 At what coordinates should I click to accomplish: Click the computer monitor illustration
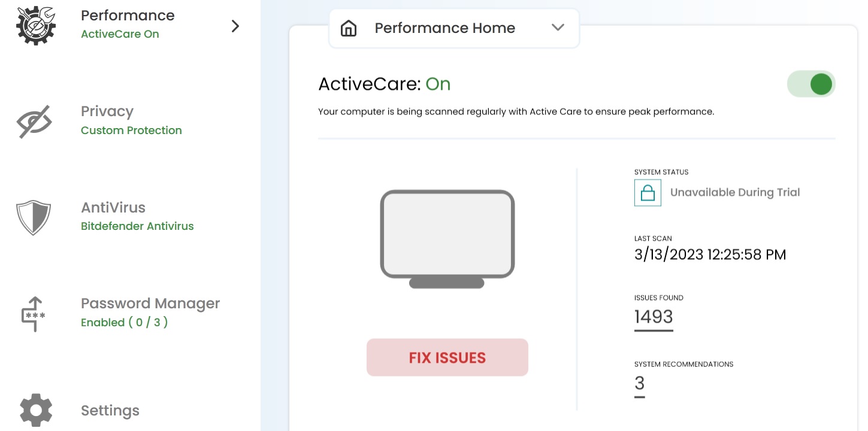pos(447,239)
